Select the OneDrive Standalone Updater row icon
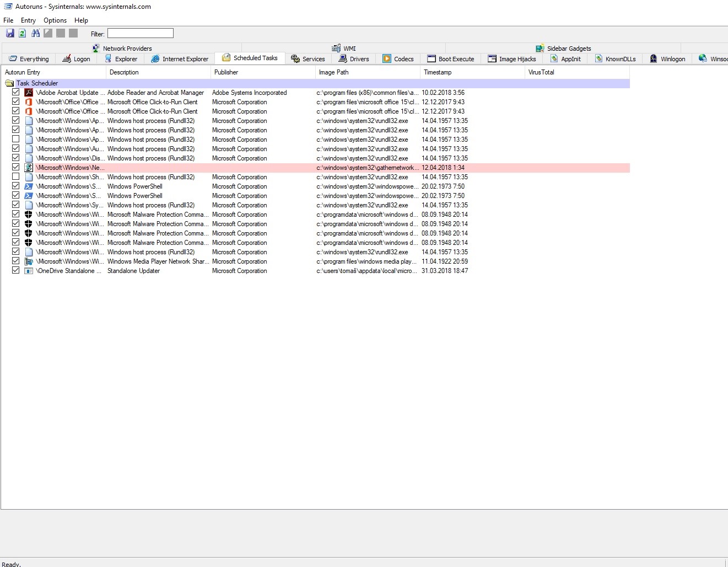 pos(29,271)
